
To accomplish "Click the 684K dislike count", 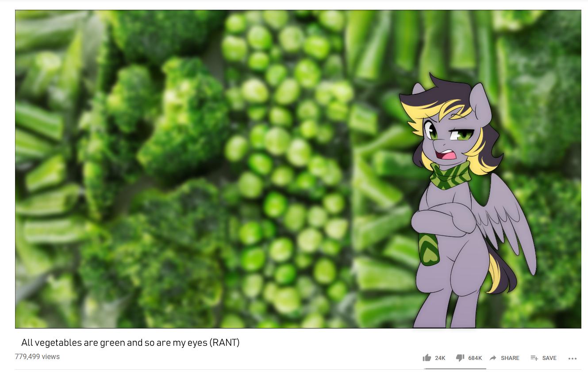I will 475,358.
